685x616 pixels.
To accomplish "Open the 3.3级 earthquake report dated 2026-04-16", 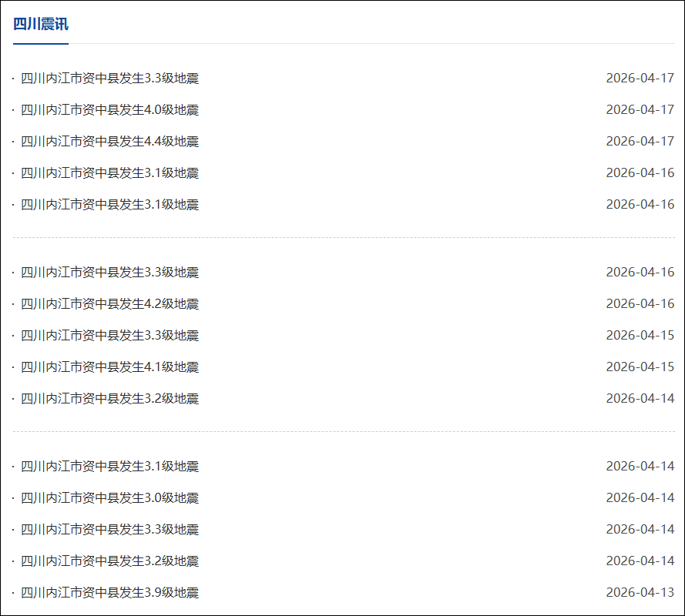I will pyautogui.click(x=109, y=273).
